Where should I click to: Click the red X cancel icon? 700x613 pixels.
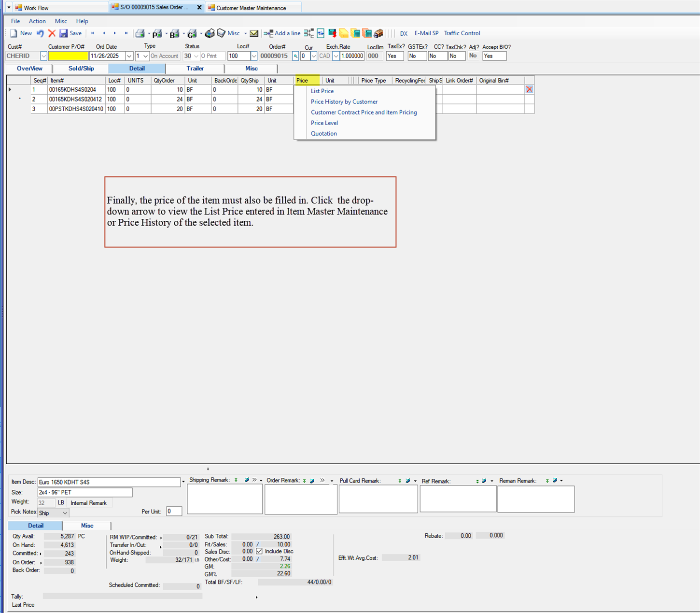52,33
